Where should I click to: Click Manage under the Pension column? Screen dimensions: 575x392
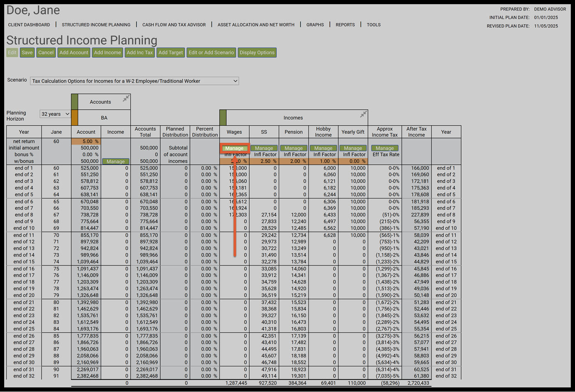point(294,148)
